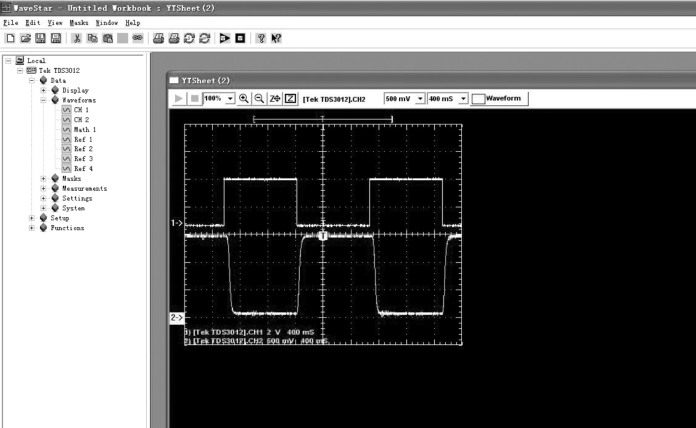Click the YTSheet stop square button
This screenshot has height=428, width=696.
pos(194,99)
